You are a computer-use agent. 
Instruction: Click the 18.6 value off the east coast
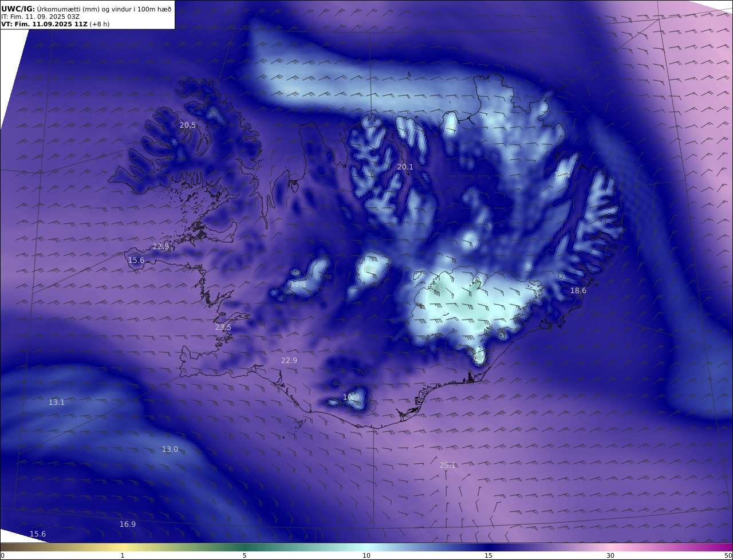pyautogui.click(x=578, y=291)
